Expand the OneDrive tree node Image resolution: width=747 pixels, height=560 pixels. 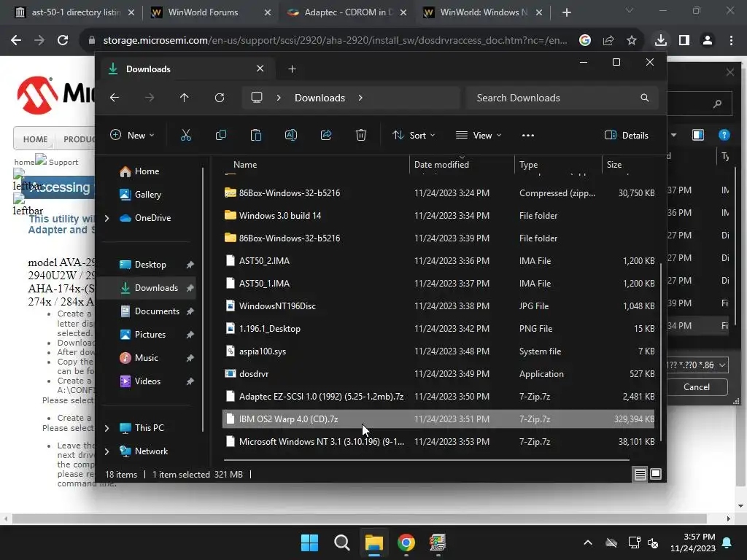point(107,218)
